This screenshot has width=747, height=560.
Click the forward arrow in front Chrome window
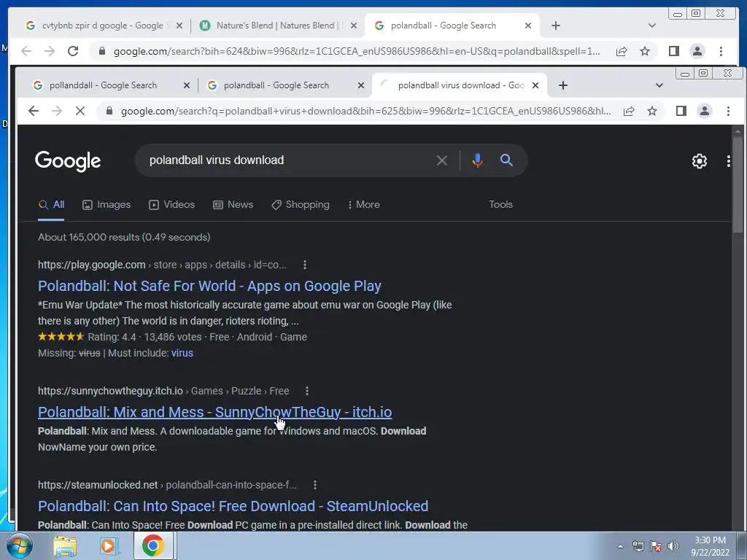point(57,111)
